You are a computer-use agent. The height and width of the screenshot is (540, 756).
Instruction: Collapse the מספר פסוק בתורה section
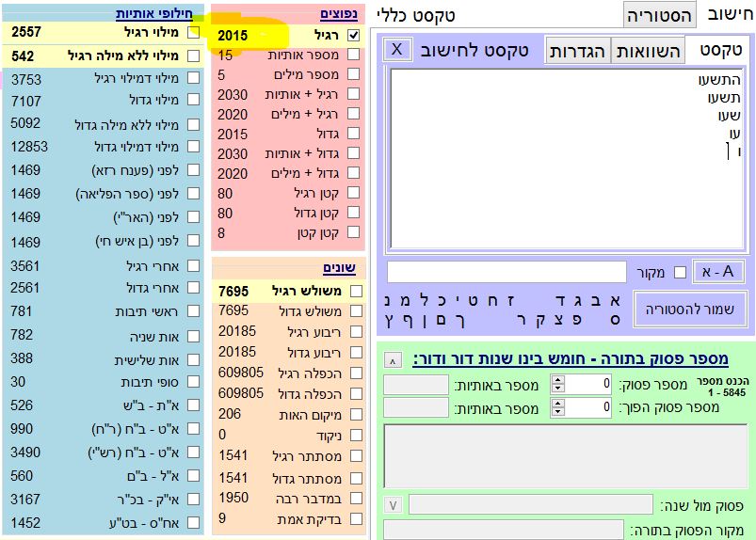pos(393,359)
